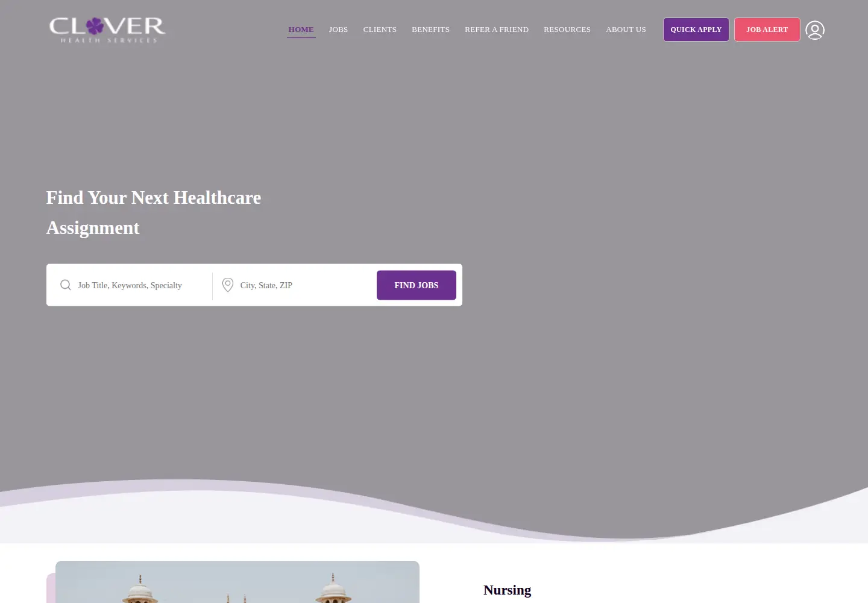This screenshot has width=868, height=603.
Task: Click the 'Find Your Next Healthcare Assignment' heading
Action: tap(154, 213)
